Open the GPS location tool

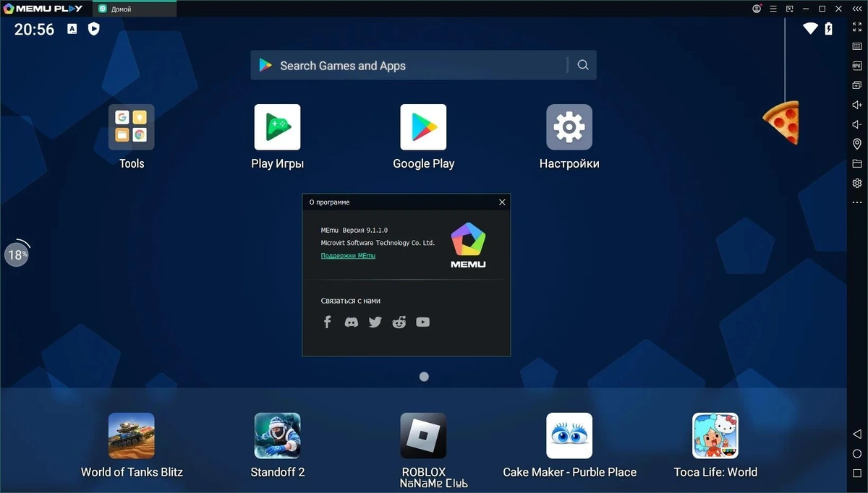click(x=857, y=144)
